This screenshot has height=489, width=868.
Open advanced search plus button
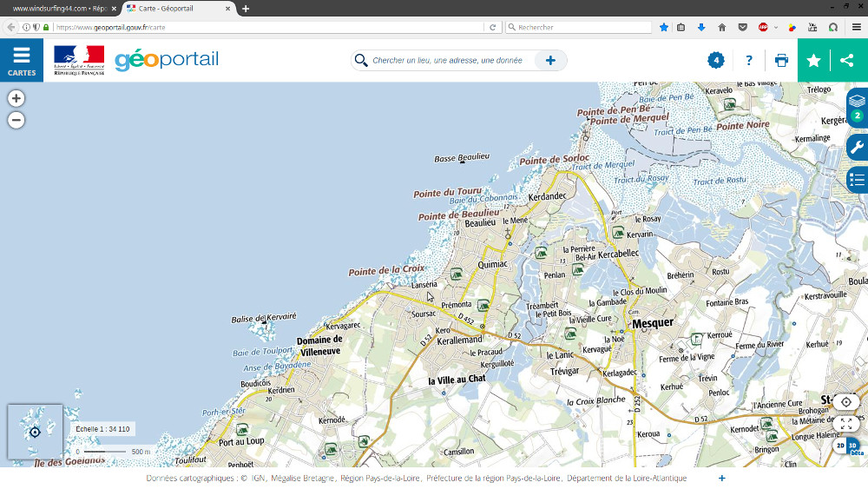[x=550, y=60]
